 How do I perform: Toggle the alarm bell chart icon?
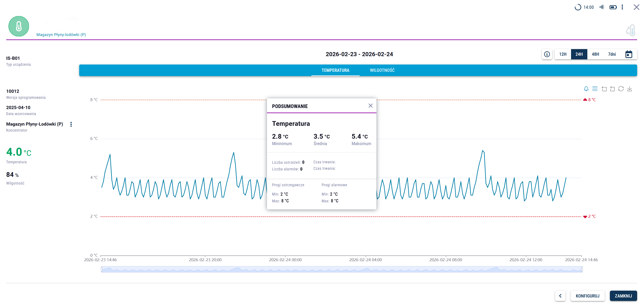[586, 89]
